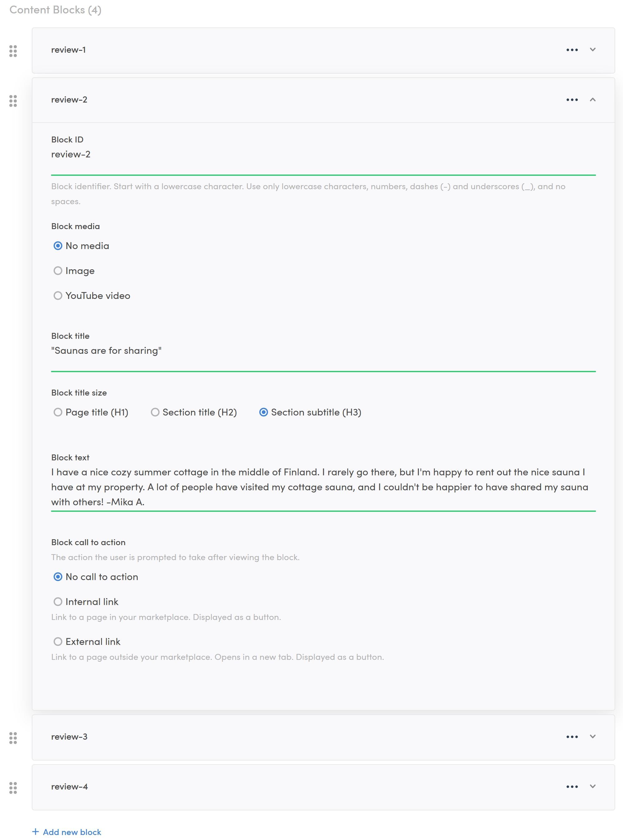Select Image as block media
The image size is (623, 840).
pyautogui.click(x=58, y=271)
